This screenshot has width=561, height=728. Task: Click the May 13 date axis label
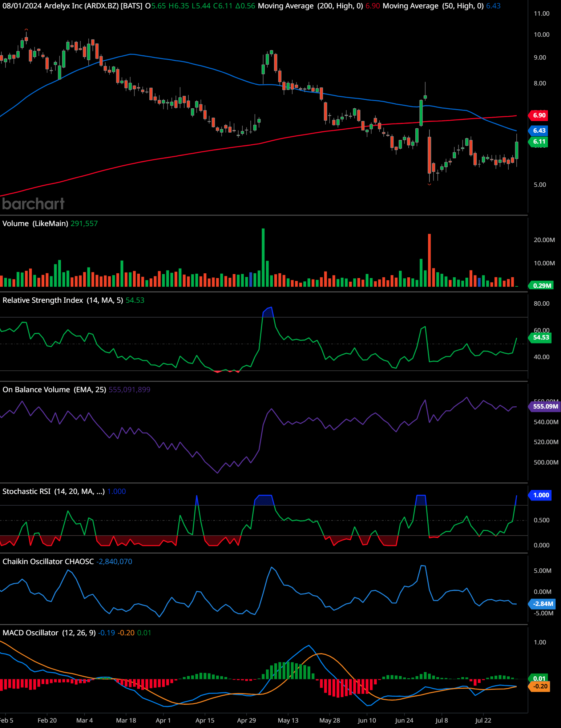pyautogui.click(x=288, y=720)
